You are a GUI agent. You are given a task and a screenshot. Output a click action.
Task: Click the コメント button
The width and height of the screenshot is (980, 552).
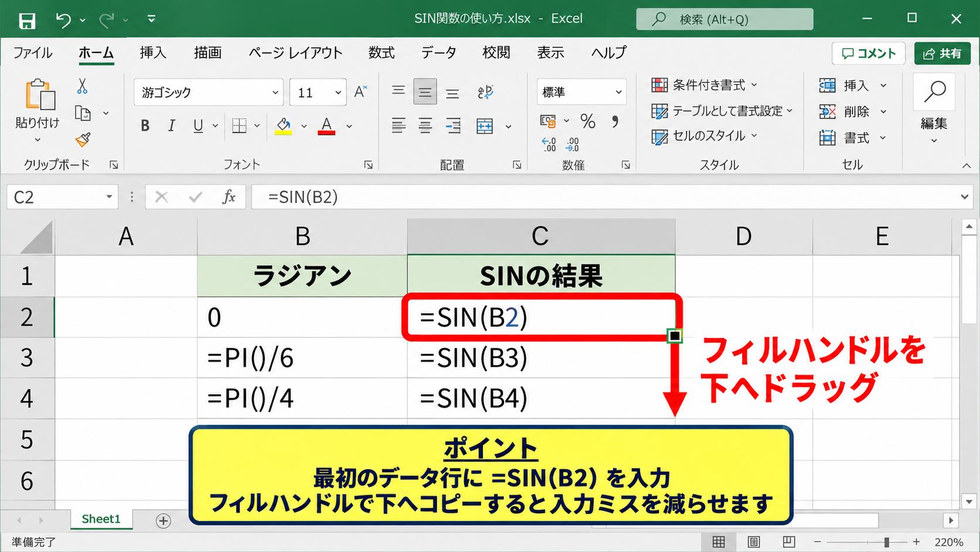click(869, 53)
